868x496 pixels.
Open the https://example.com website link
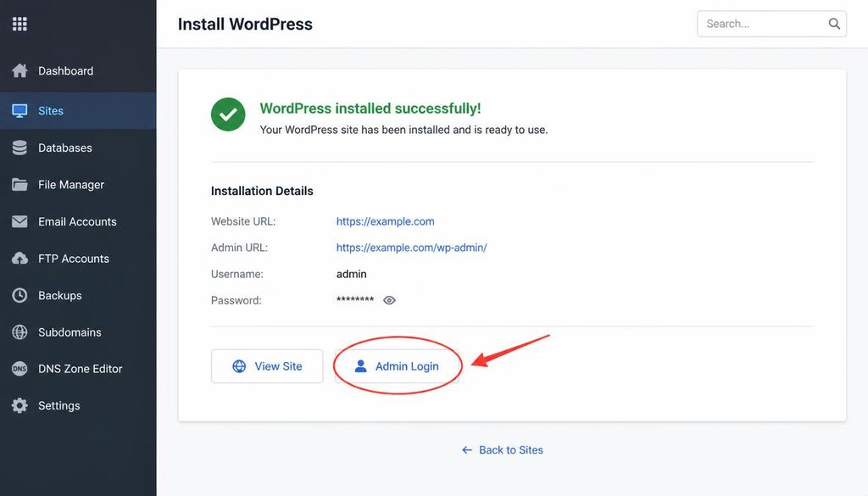[386, 221]
